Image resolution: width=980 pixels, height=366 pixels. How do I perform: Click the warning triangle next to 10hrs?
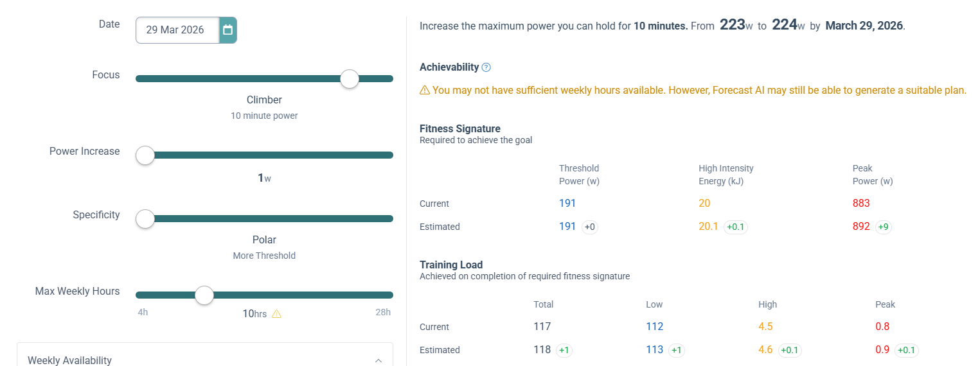(x=277, y=314)
